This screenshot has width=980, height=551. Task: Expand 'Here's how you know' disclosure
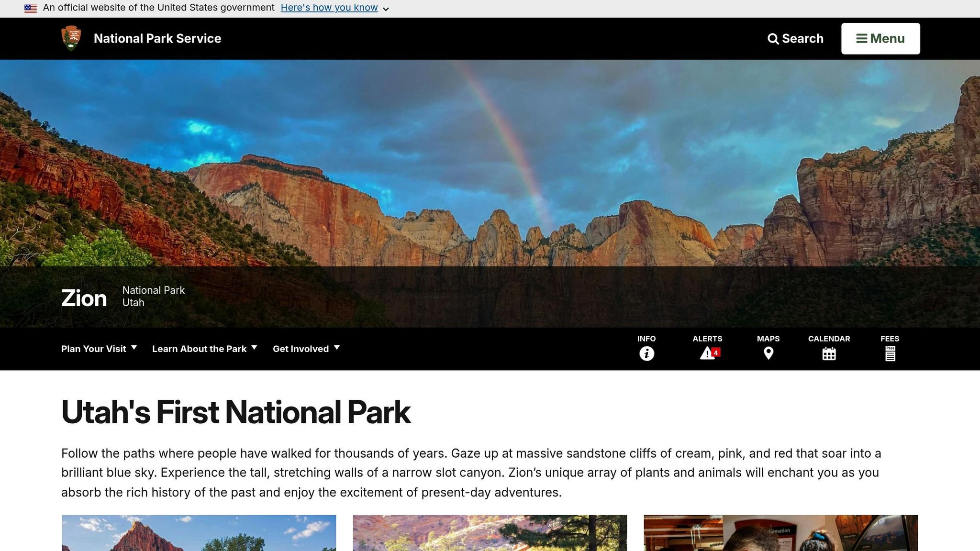(x=334, y=8)
